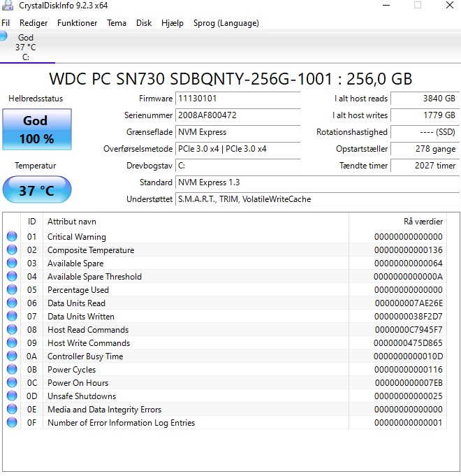The height and width of the screenshot is (476, 461).
Task: Click the status orb for Controller Busy Time
Action: (12, 356)
